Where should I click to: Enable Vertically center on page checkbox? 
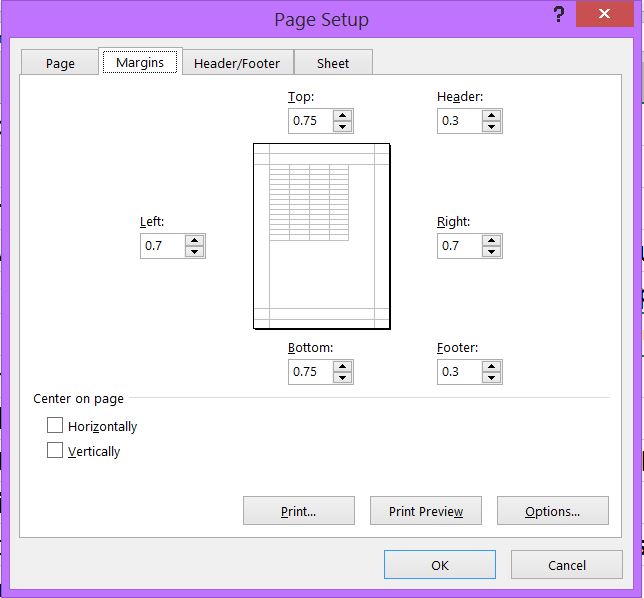pyautogui.click(x=55, y=450)
